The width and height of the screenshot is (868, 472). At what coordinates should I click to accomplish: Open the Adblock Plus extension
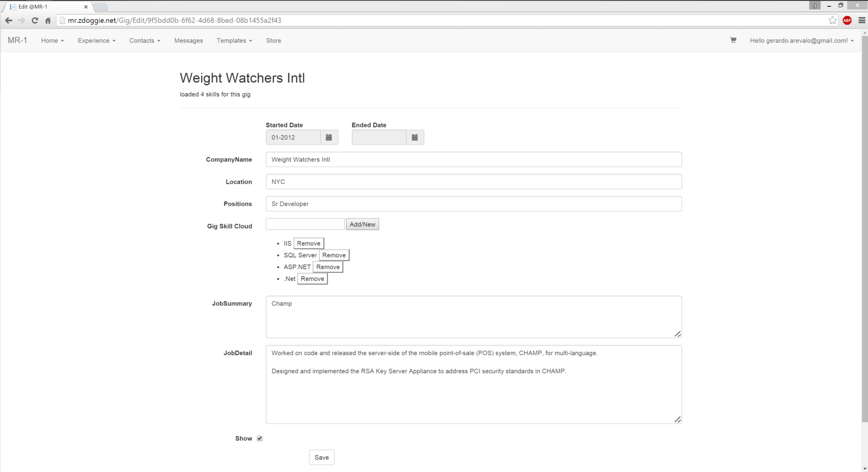(x=847, y=20)
